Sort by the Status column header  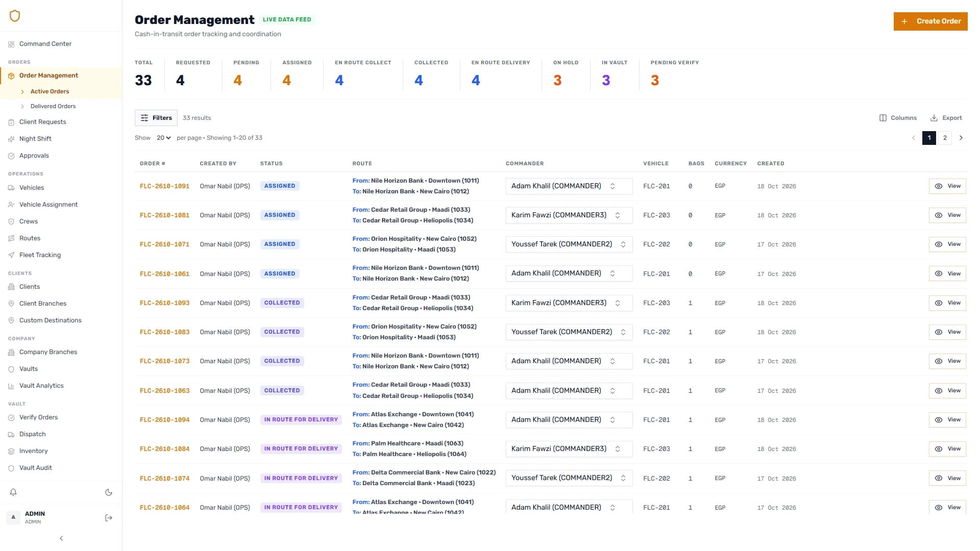[271, 164]
